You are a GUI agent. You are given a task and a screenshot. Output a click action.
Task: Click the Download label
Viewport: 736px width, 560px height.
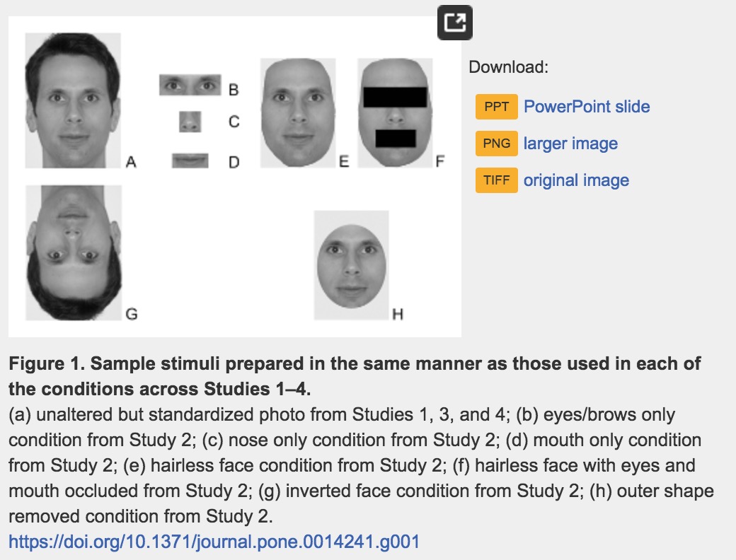pos(508,68)
